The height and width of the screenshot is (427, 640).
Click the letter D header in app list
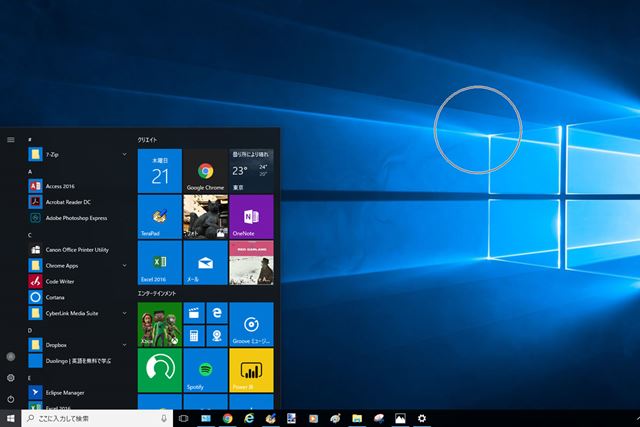point(30,330)
